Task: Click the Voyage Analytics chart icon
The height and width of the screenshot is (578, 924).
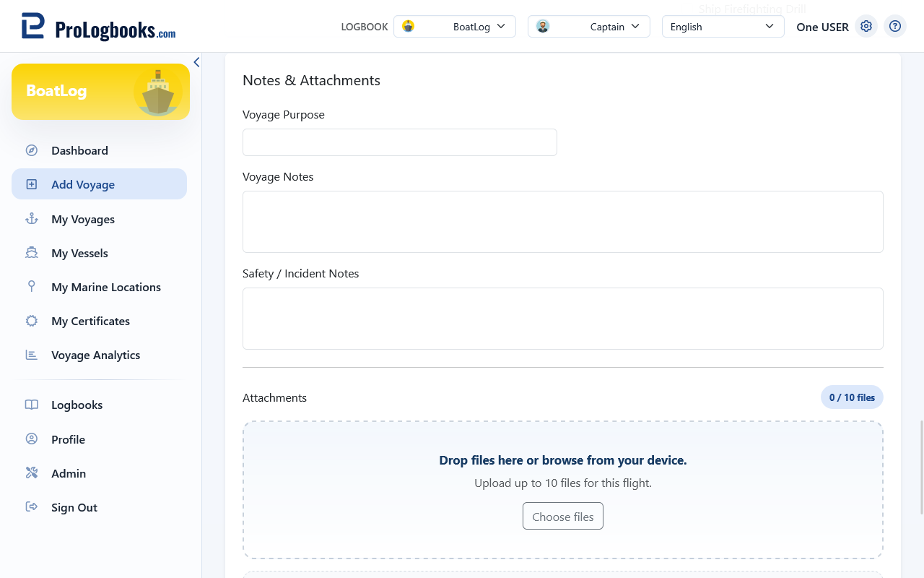Action: pos(32,355)
